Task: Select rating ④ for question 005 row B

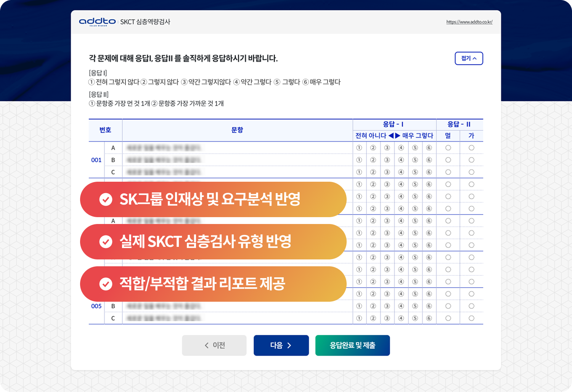Action: (x=401, y=306)
